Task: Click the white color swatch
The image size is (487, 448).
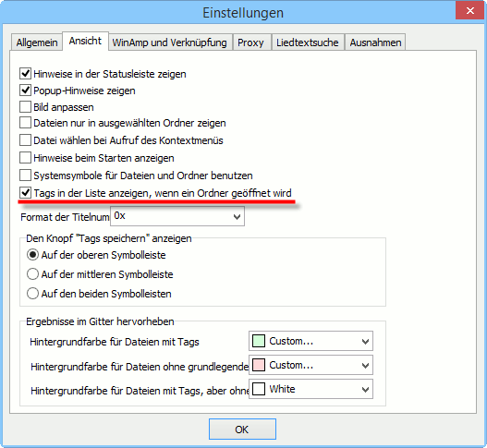Action: 259,389
